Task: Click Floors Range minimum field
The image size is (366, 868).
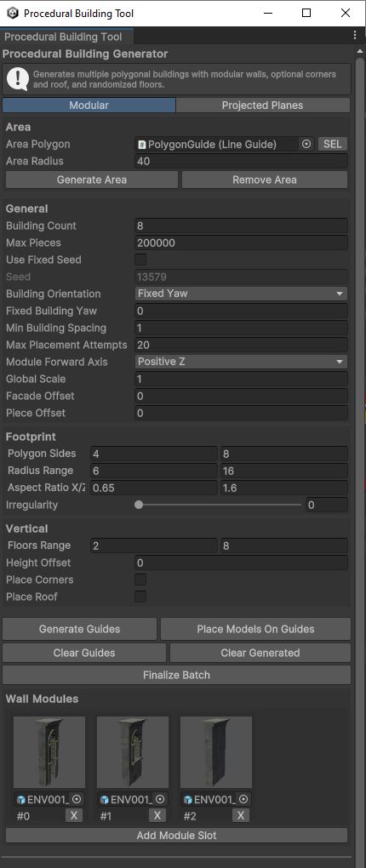Action: point(154,545)
